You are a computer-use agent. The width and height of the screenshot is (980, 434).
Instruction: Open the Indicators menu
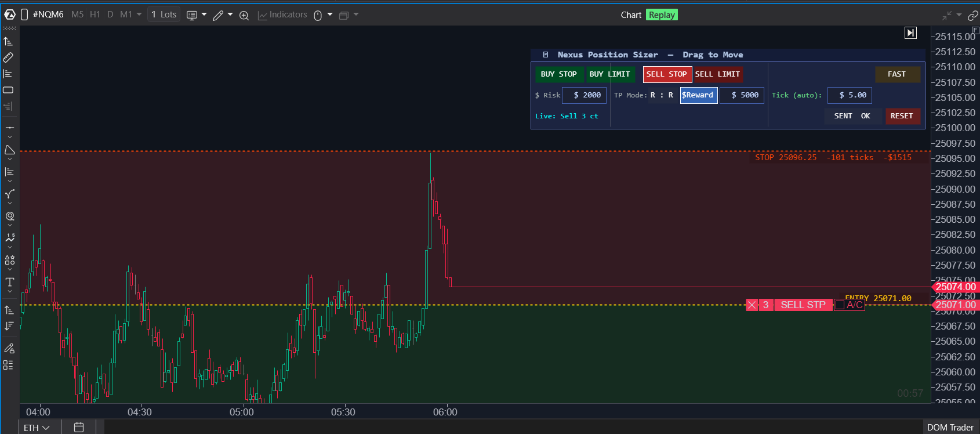[282, 15]
